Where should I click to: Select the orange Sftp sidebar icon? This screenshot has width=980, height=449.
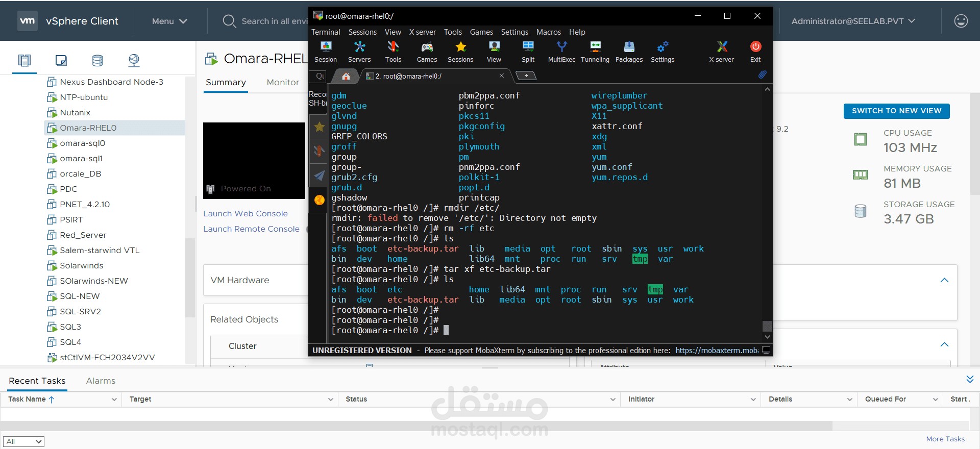pyautogui.click(x=320, y=200)
